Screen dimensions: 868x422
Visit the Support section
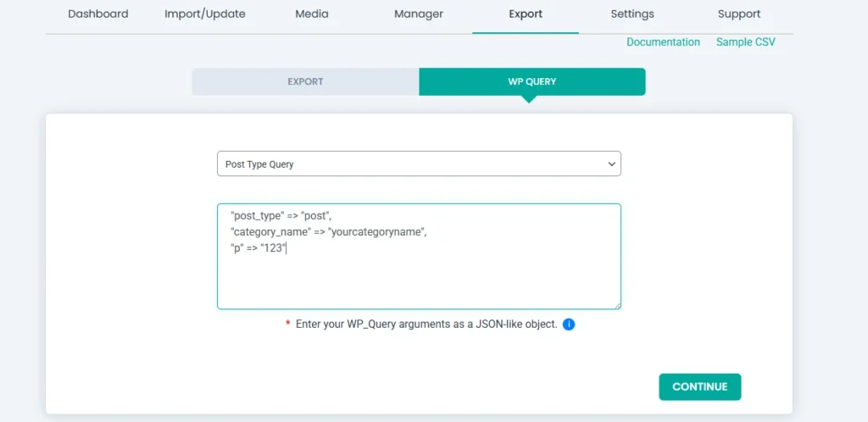[739, 14]
